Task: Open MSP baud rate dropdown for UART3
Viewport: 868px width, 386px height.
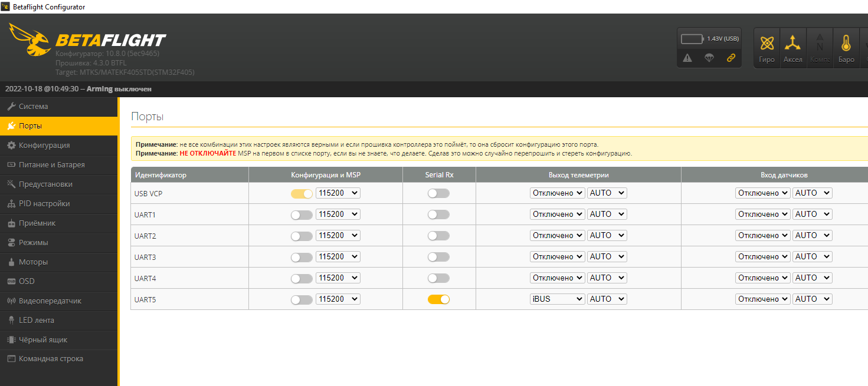Action: coord(338,257)
